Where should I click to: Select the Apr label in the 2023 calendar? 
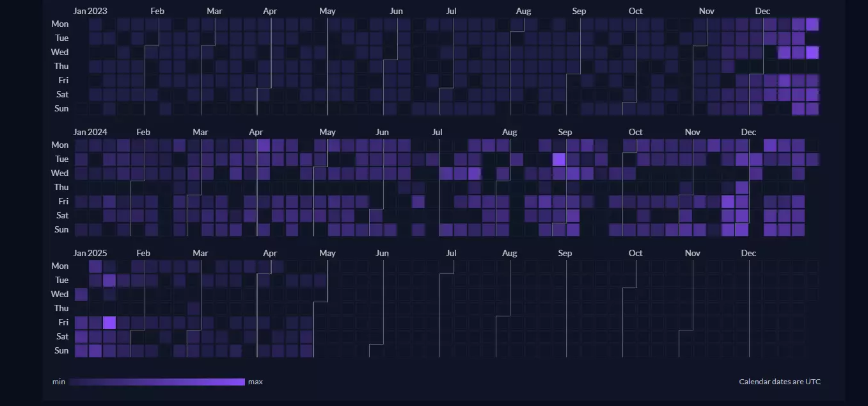[x=270, y=11]
